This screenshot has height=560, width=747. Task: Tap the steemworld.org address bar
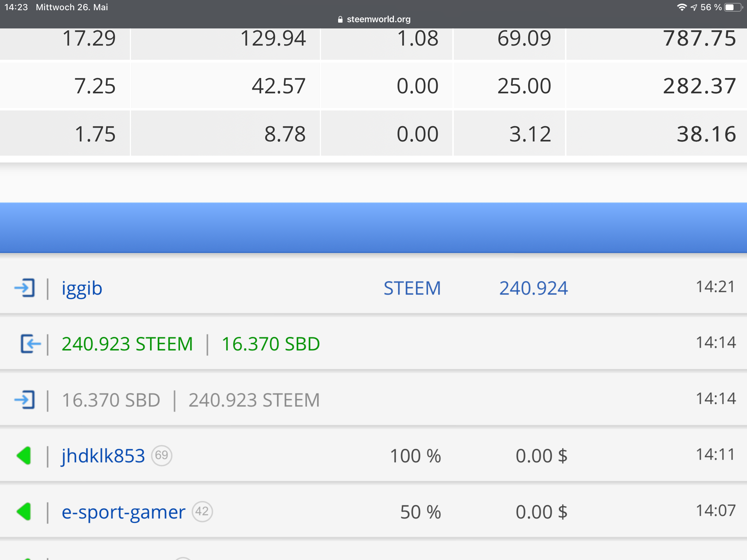373,19
